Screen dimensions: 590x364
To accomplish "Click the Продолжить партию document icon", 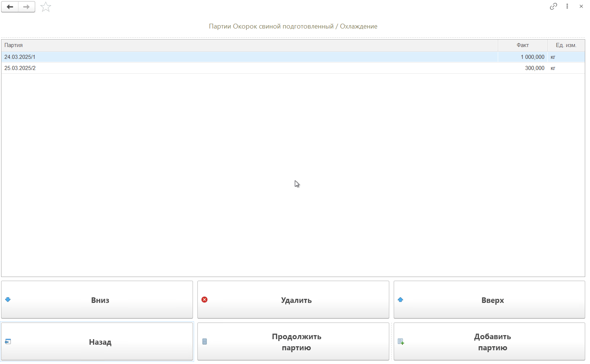I will point(204,341).
